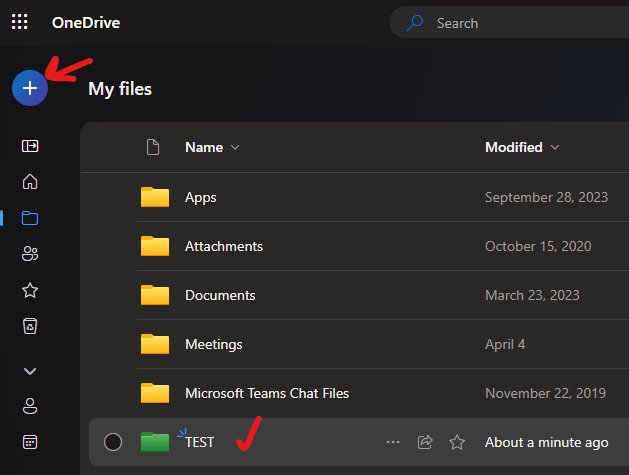629x475 pixels.
Task: Click the green TEST folder icon
Action: click(155, 442)
